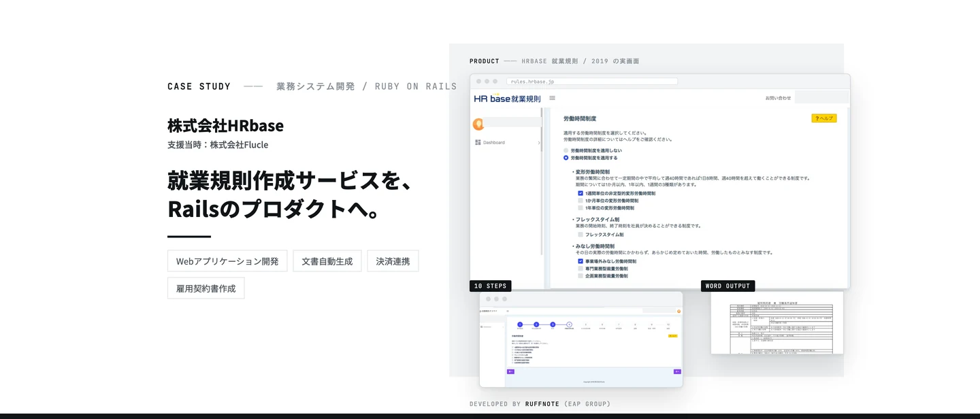Uncheck 1週間単位の非定型的変形労働時間制
The image size is (980, 419).
(x=581, y=193)
